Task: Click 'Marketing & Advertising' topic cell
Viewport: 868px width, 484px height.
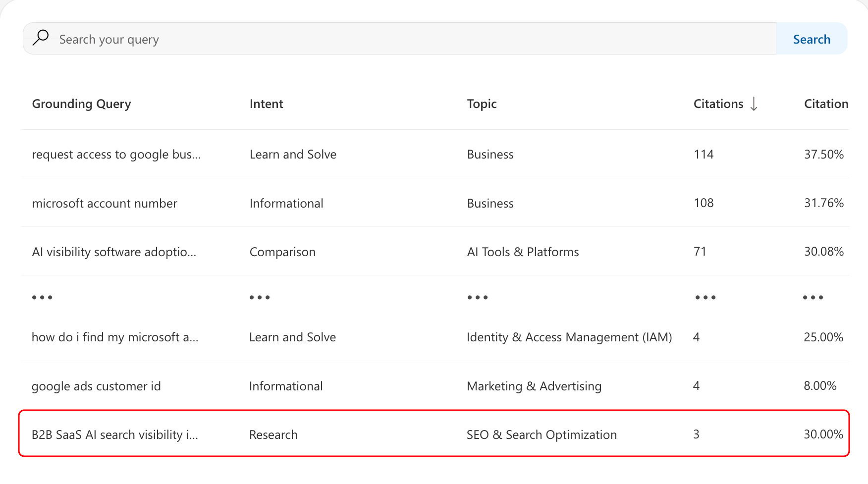Action: 534,386
